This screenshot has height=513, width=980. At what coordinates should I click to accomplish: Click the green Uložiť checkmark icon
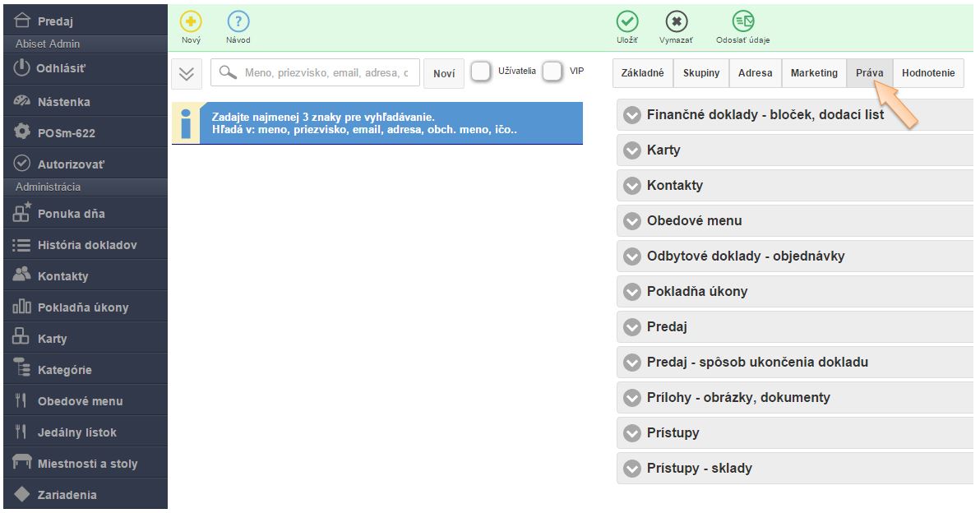click(627, 22)
